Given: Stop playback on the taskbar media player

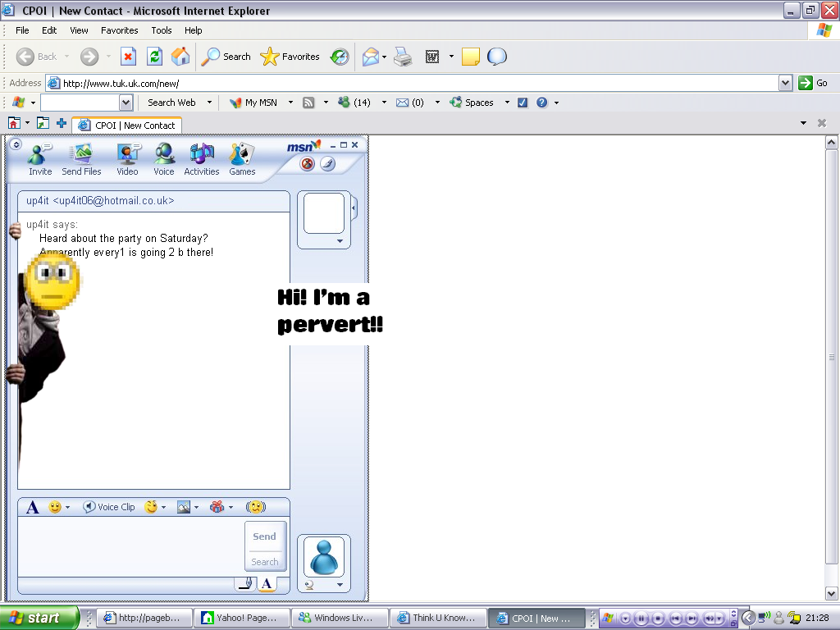Looking at the screenshot, I should [658, 619].
